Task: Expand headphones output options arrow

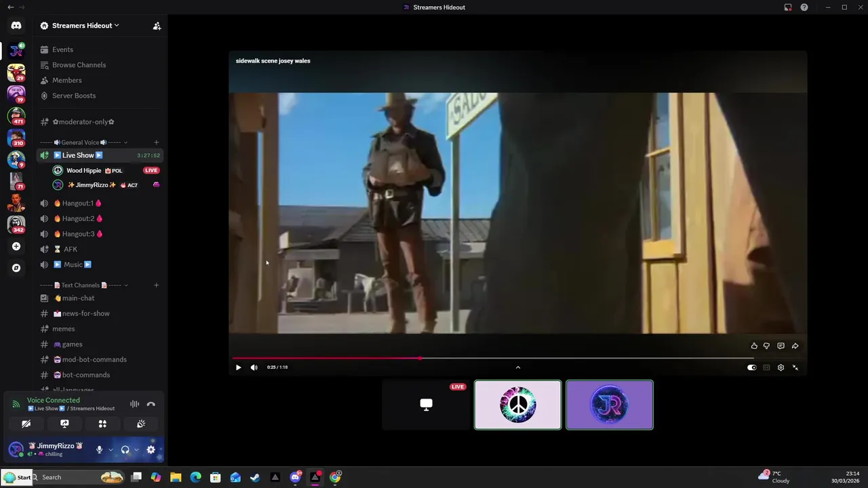Action: tap(136, 449)
